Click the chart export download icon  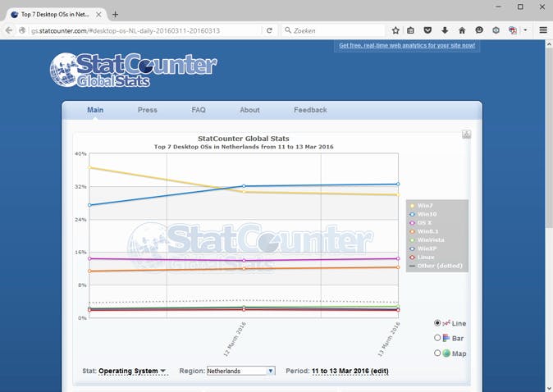pyautogui.click(x=466, y=134)
